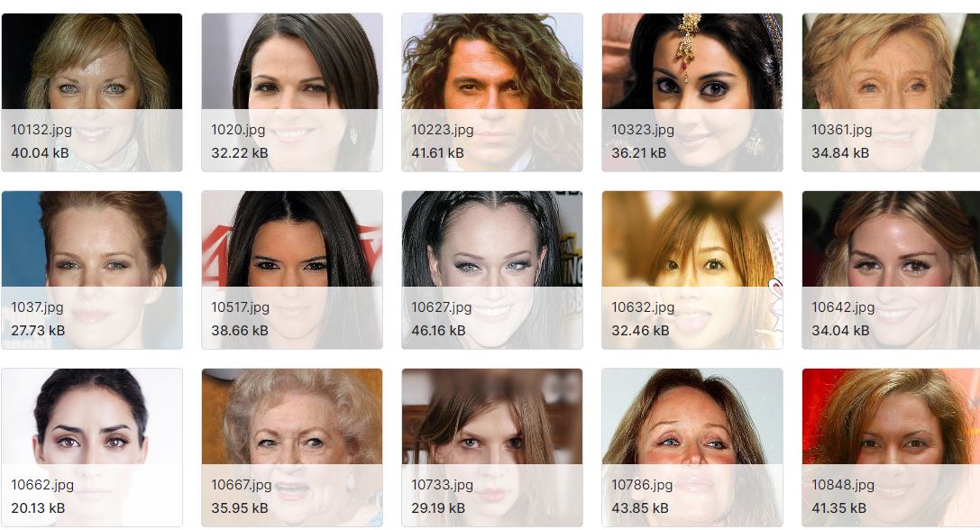Open the 10223.jpg file thumbnail
980x530 pixels.
[x=492, y=93]
